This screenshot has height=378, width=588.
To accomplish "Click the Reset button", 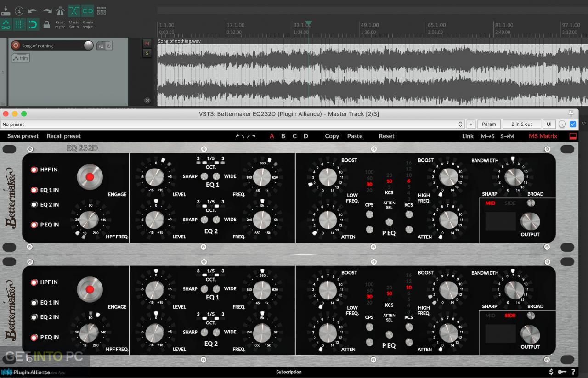I will (386, 136).
